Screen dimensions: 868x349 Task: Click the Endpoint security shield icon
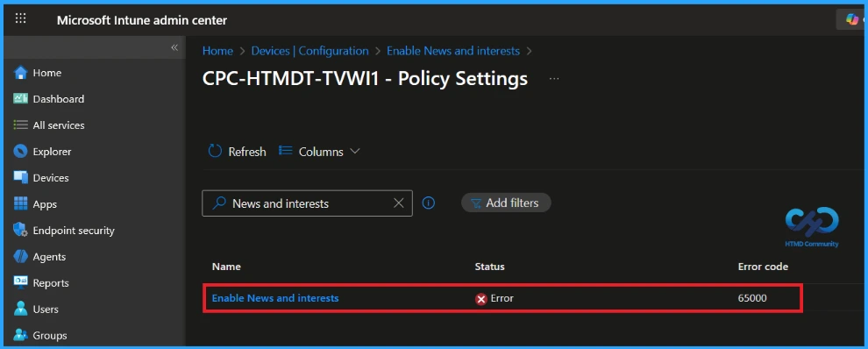point(20,231)
